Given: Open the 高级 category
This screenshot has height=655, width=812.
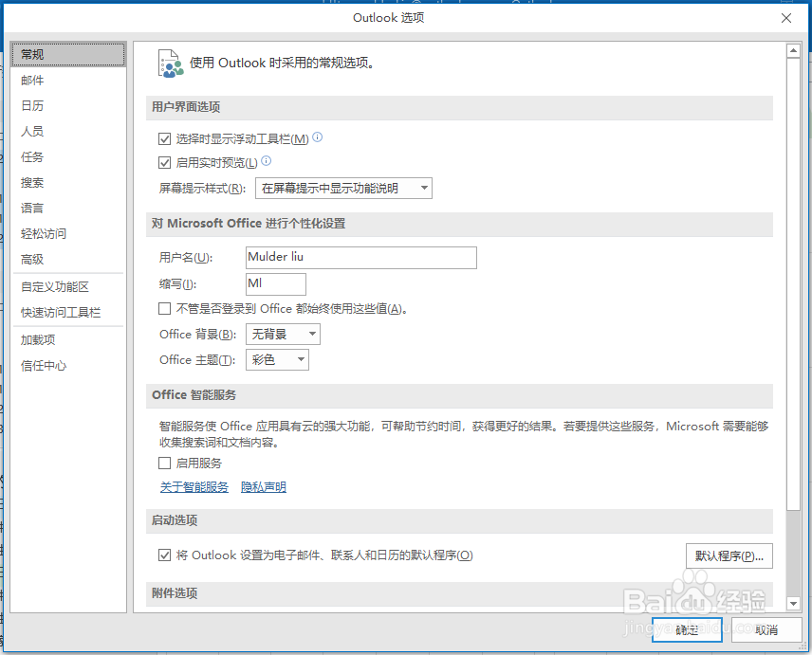Looking at the screenshot, I should pyautogui.click(x=68, y=259).
